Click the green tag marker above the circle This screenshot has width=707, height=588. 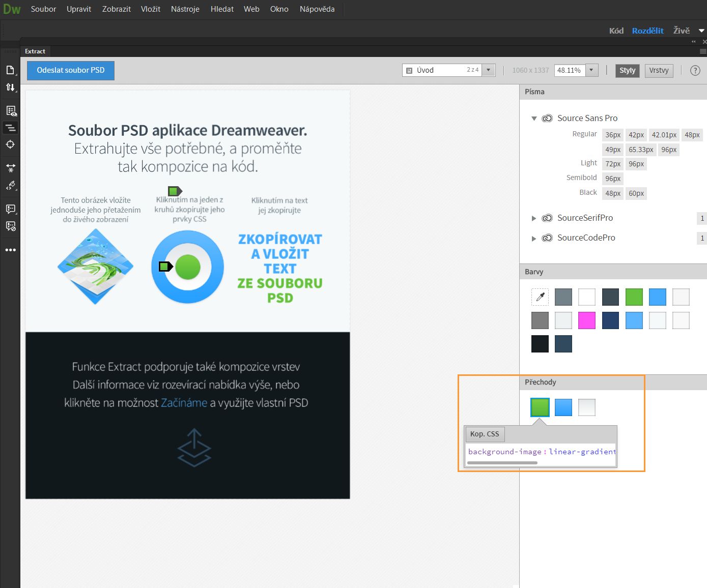pos(175,191)
